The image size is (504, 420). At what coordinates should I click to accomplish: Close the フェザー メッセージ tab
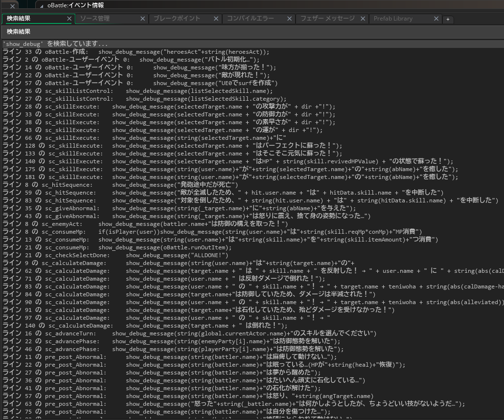click(363, 19)
